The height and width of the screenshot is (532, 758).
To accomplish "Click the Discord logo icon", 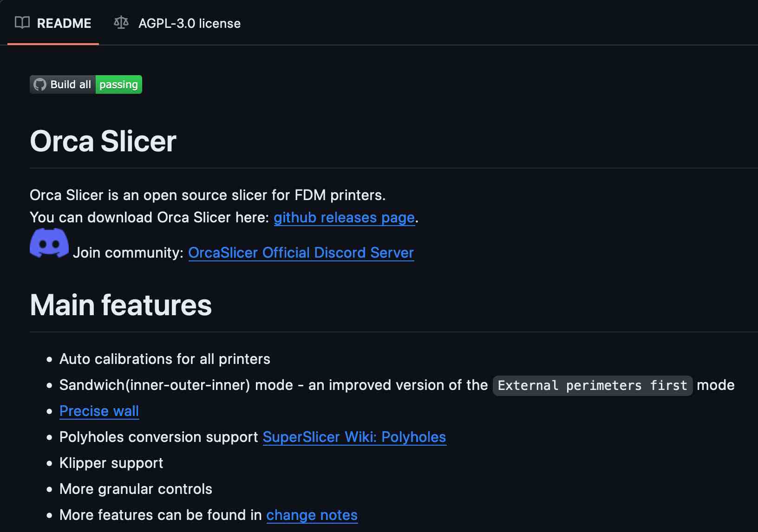I will [x=49, y=243].
